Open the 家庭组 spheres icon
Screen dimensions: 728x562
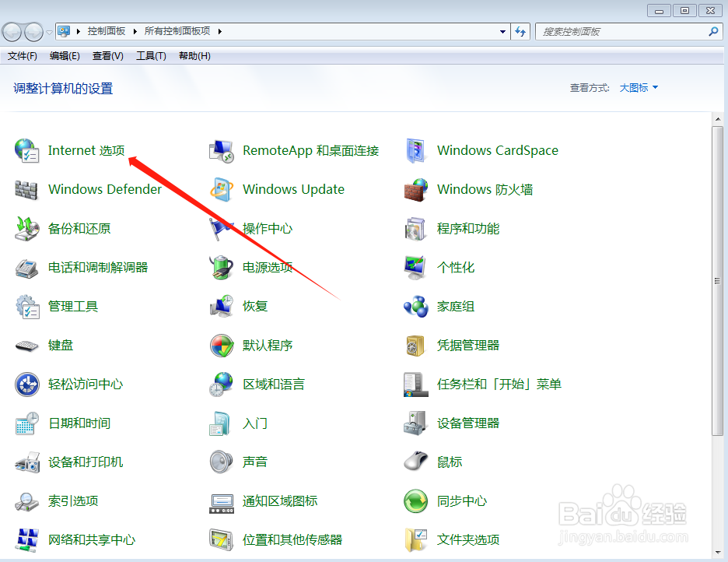coord(416,307)
